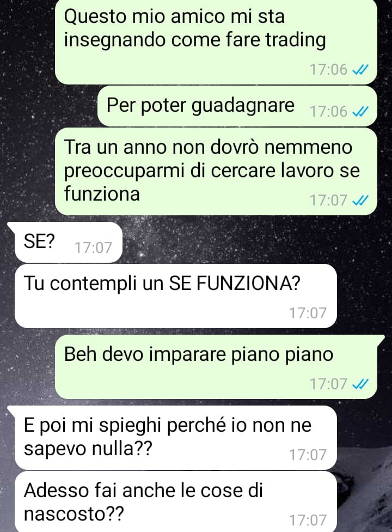Select the "E poi mi spieghi perché" message
Screen dimensions: 392x532
point(175,438)
